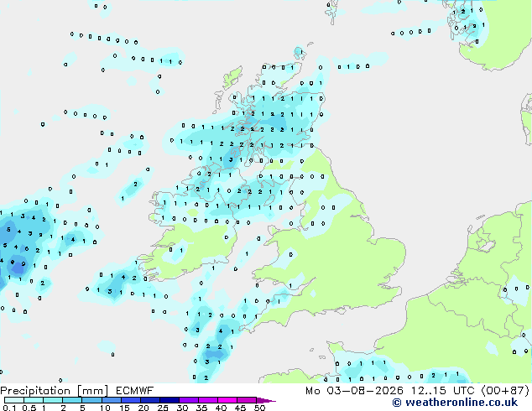Pick the 10–15 mm legend color box

pos(111,400)
